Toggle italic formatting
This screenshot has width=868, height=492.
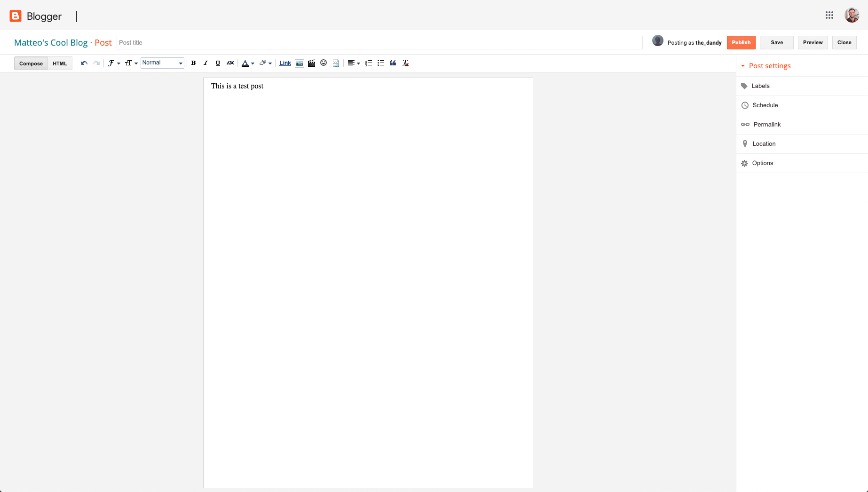(205, 63)
